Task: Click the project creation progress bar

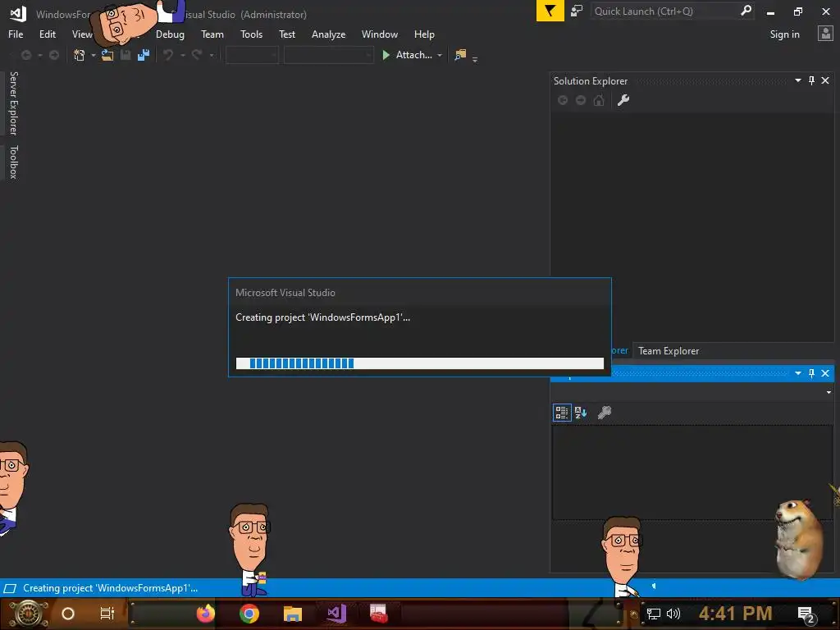Action: [419, 363]
